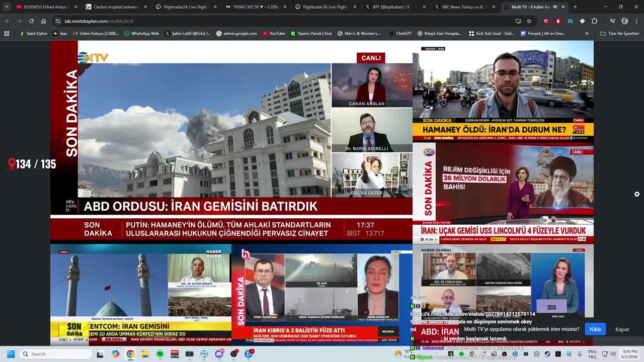Viewport: 644px width, 362px height.
Task: Open the red circular extension icon
Action: (x=546, y=21)
